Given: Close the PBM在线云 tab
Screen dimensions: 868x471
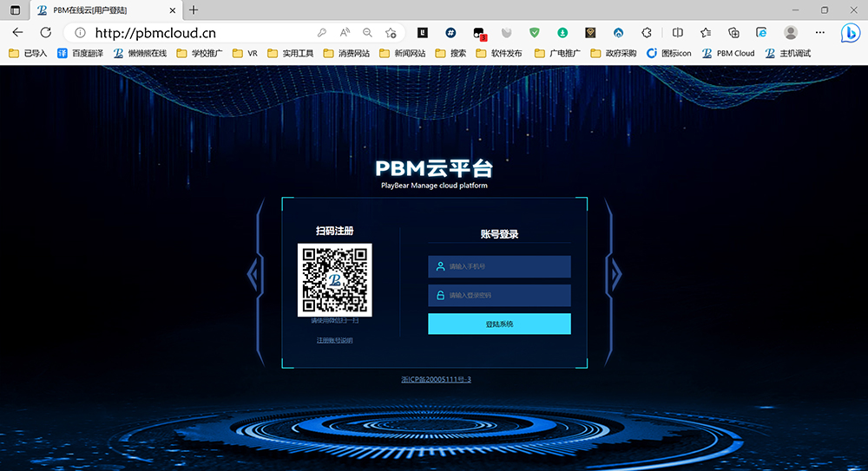Looking at the screenshot, I should tap(172, 10).
